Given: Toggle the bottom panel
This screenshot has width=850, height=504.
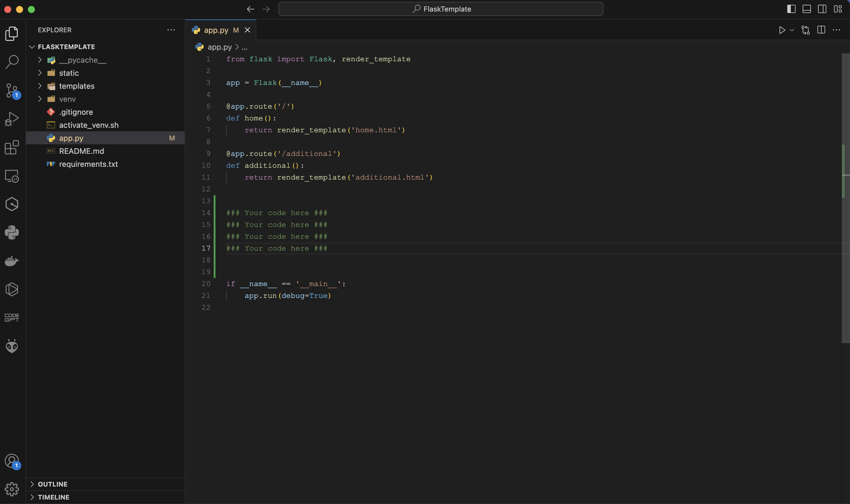Looking at the screenshot, I should coord(806,9).
